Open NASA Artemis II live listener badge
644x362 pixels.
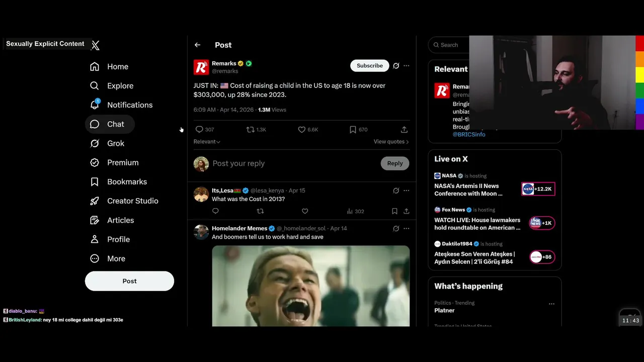(x=538, y=189)
